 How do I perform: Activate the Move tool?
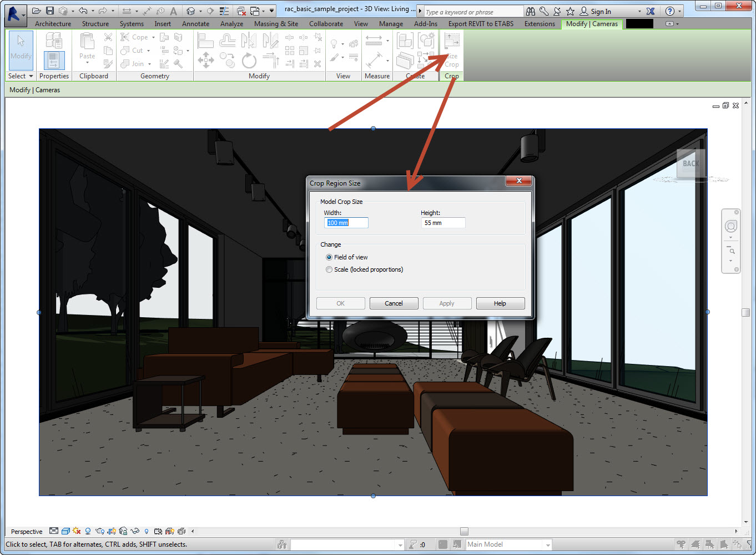[205, 61]
